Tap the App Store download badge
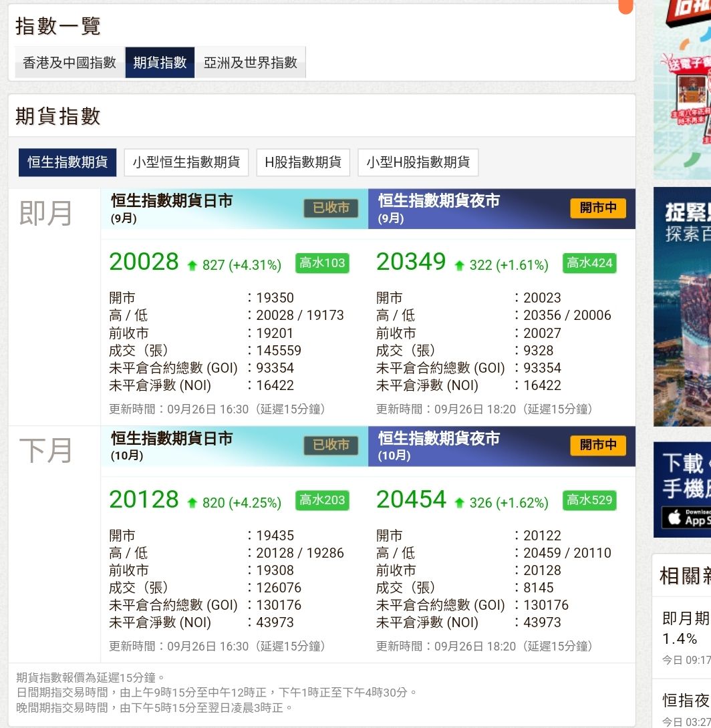This screenshot has height=728, width=711. coord(686,518)
